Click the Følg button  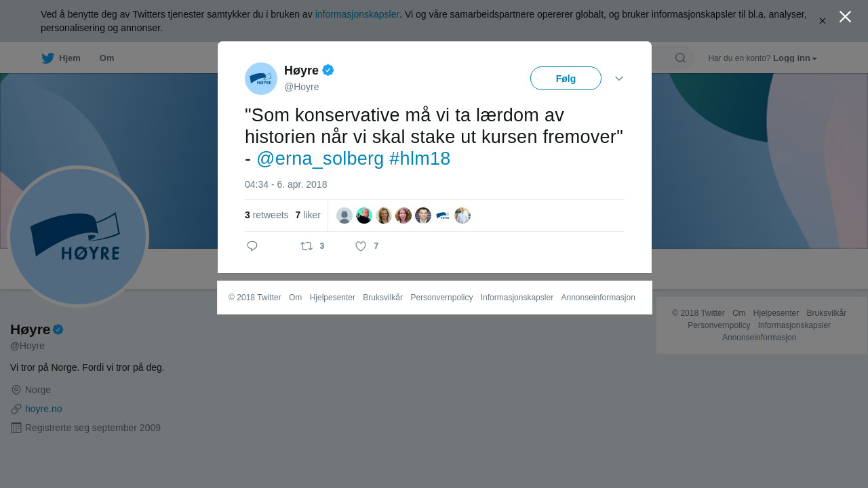(566, 79)
